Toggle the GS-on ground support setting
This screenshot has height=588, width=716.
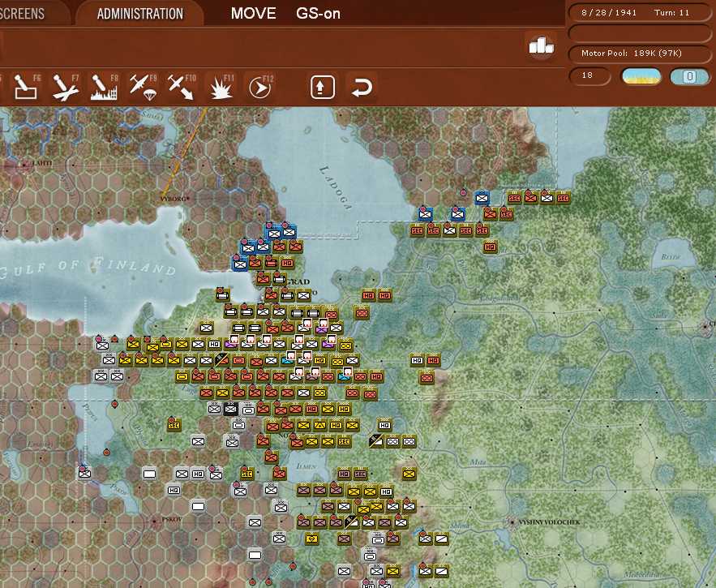318,13
